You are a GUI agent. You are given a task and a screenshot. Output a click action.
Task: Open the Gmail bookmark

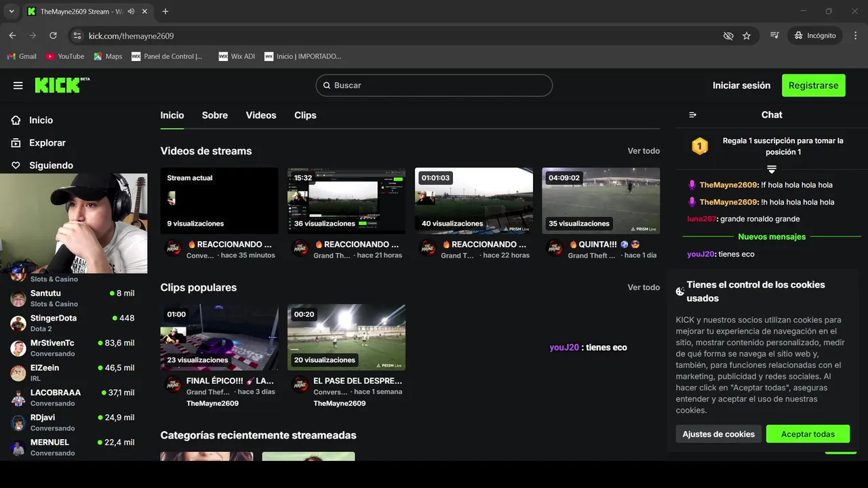22,56
